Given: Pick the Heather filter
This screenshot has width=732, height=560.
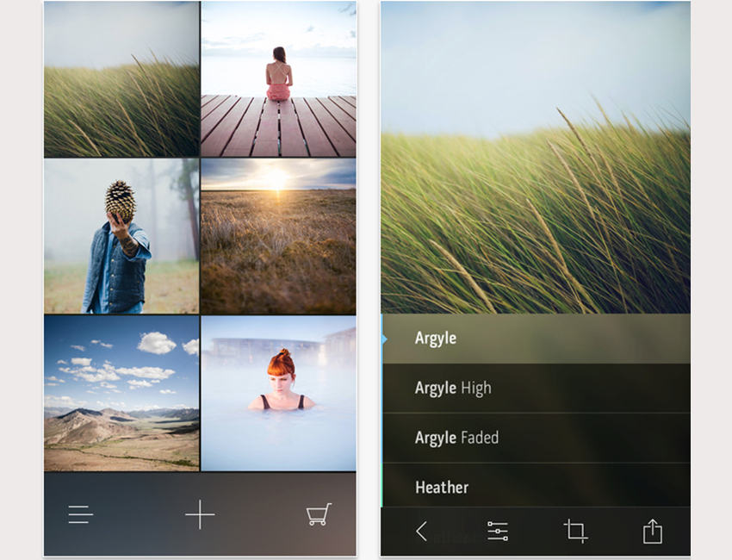Looking at the screenshot, I should [x=536, y=486].
